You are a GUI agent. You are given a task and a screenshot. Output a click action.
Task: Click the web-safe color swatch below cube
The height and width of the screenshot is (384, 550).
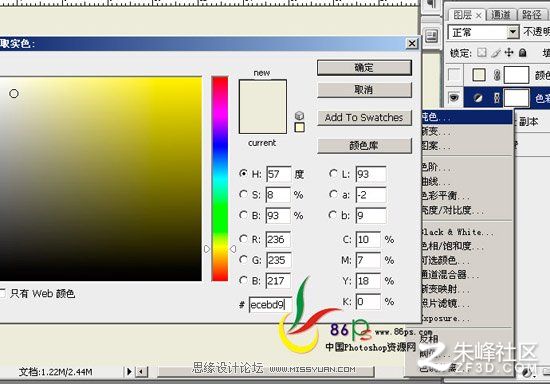(299, 127)
